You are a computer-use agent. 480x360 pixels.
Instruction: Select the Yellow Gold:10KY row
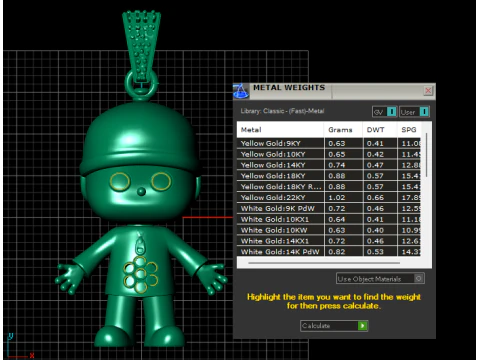click(x=329, y=154)
